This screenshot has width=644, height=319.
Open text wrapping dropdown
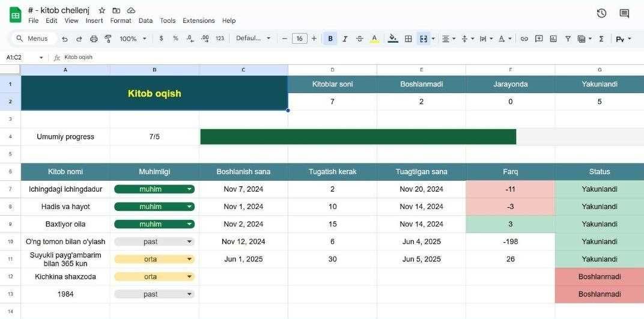486,38
